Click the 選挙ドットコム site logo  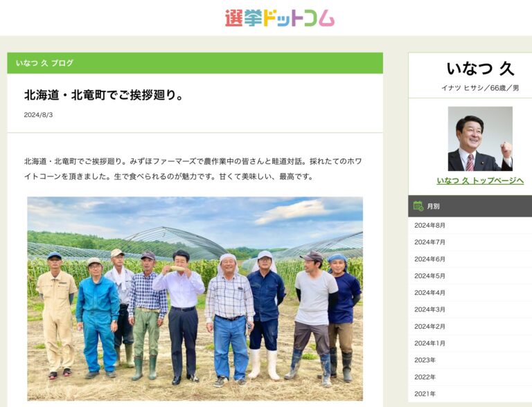pyautogui.click(x=280, y=18)
